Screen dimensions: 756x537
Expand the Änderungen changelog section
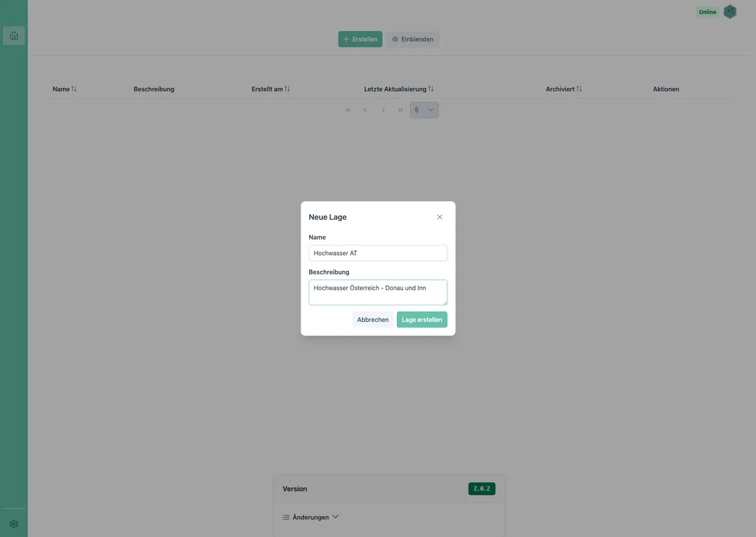[311, 517]
